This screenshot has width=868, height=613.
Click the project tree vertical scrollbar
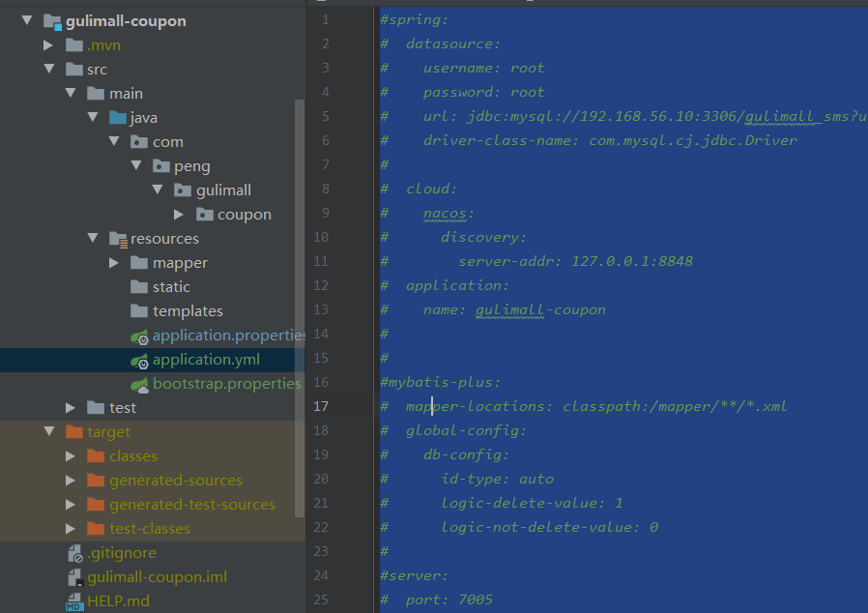click(300, 307)
